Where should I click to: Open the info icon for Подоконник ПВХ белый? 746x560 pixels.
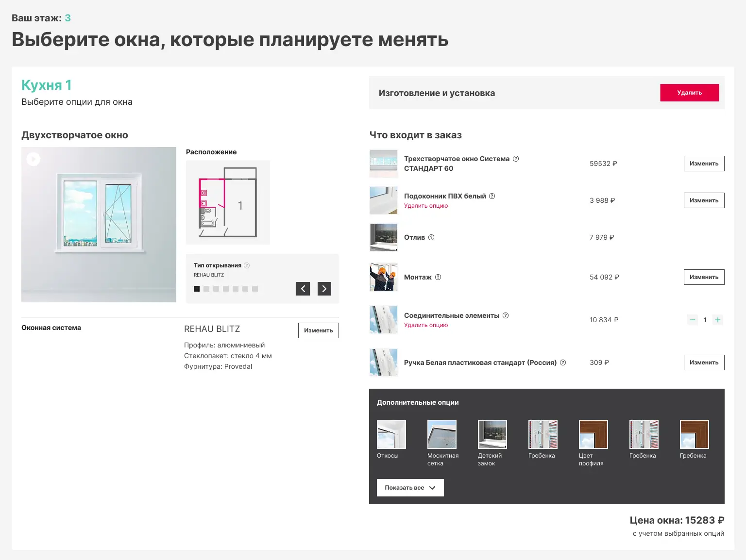(492, 196)
